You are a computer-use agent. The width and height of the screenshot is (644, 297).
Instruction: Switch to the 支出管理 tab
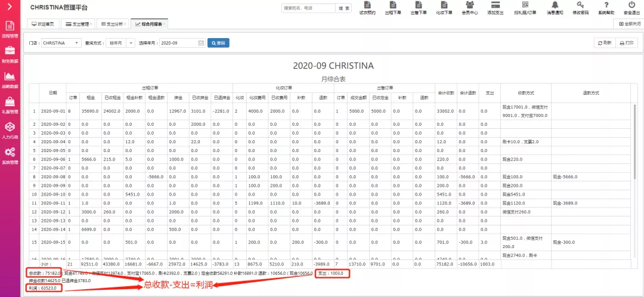pos(78,24)
